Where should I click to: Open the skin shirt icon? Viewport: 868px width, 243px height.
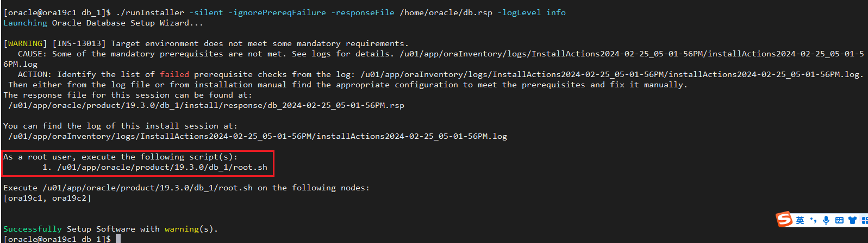pos(852,220)
